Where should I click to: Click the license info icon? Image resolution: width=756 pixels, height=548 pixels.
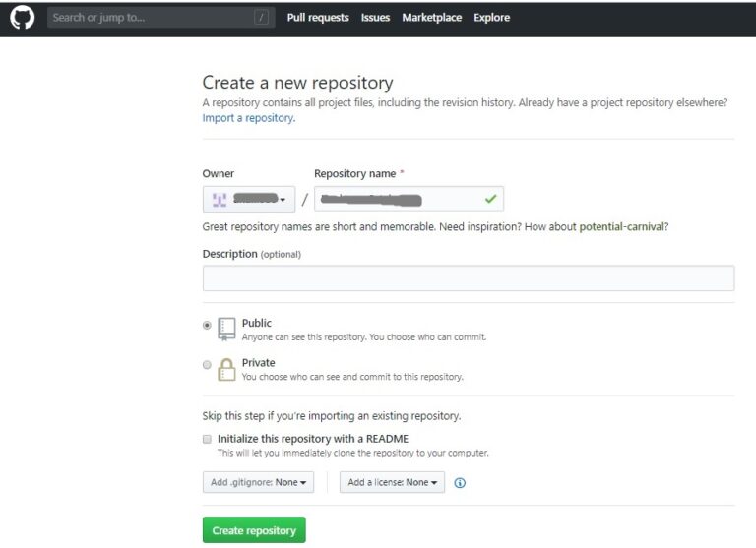point(460,483)
